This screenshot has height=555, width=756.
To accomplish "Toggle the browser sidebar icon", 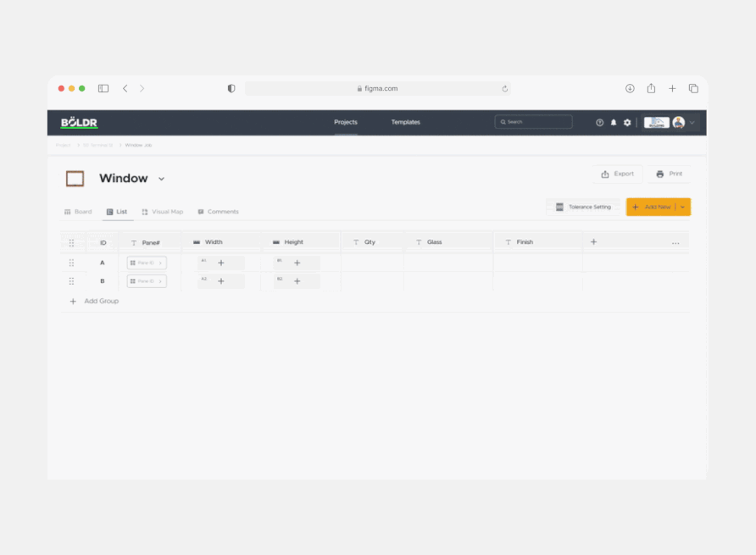I will click(x=103, y=88).
